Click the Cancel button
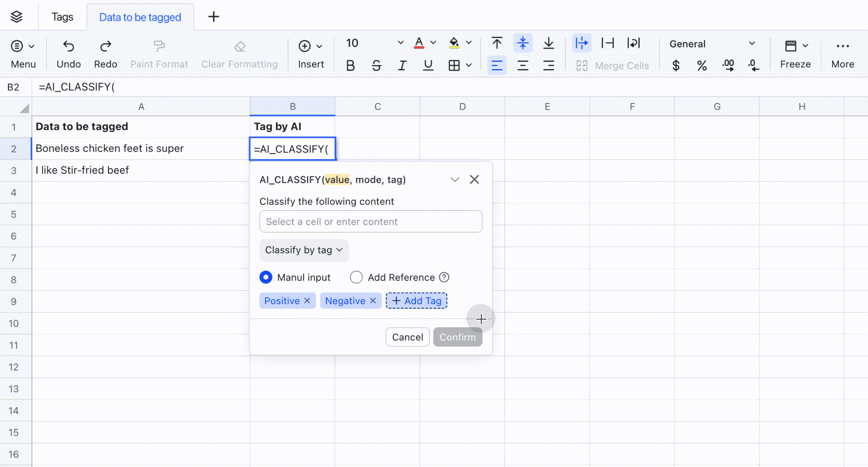 click(407, 337)
